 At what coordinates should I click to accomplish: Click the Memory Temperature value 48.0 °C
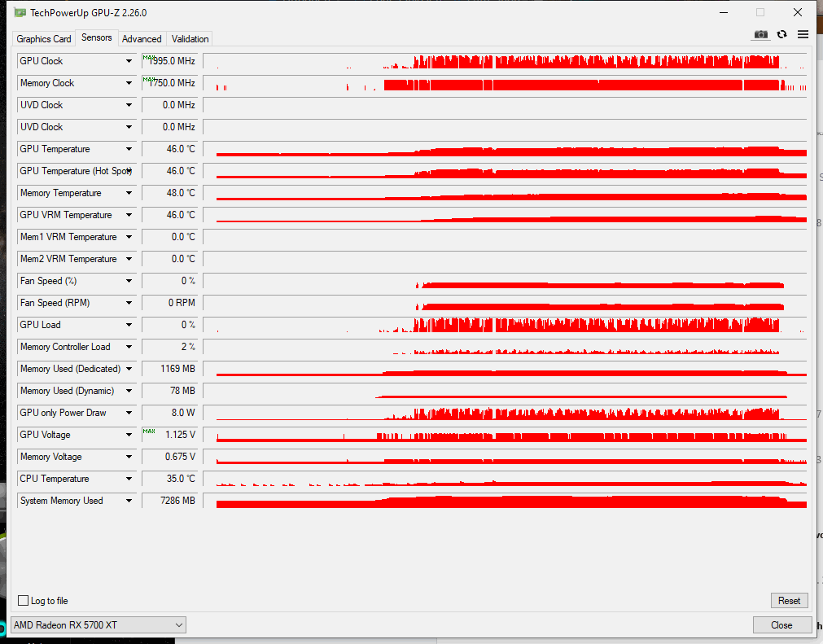[170, 193]
